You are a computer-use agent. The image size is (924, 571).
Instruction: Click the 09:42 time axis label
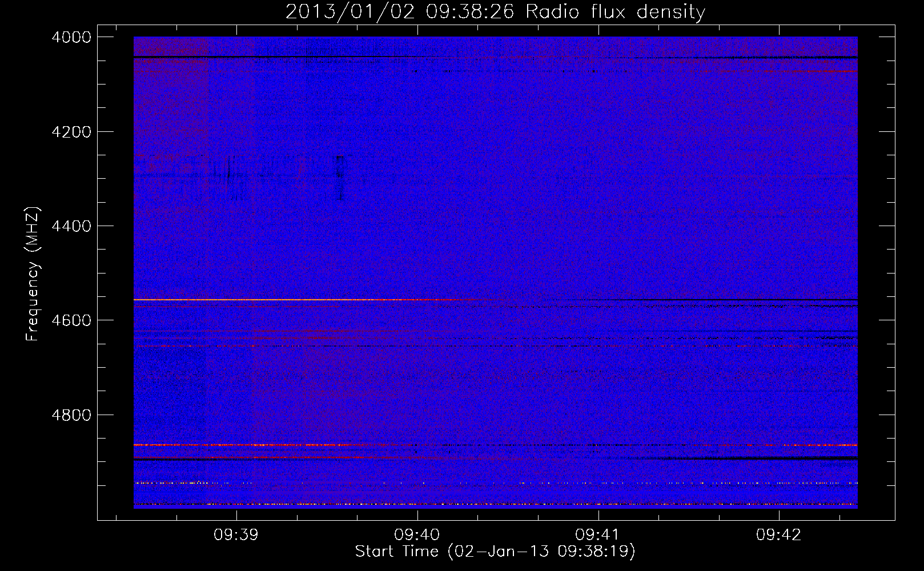[x=778, y=535]
